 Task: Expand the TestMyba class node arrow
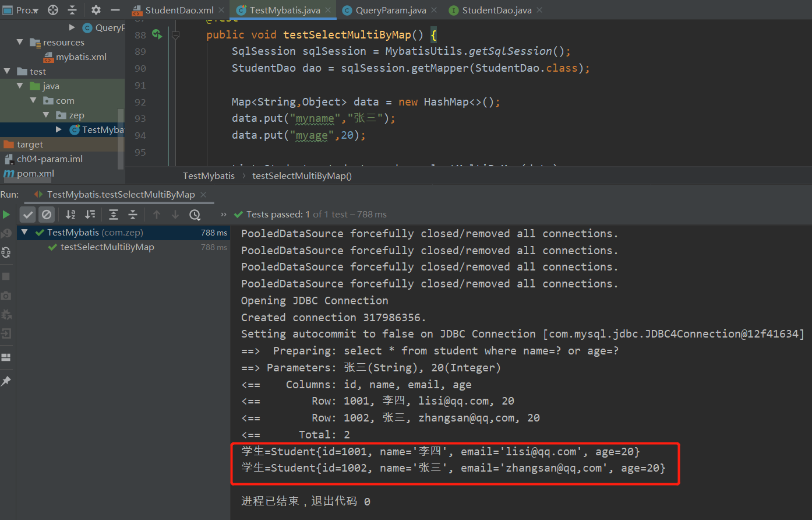tap(59, 129)
